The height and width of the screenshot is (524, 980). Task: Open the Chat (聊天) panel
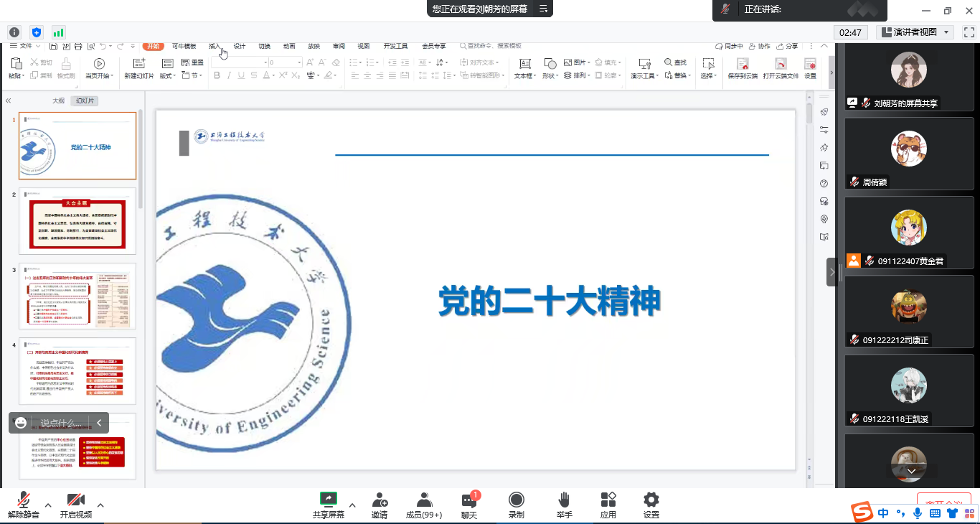[x=469, y=500]
